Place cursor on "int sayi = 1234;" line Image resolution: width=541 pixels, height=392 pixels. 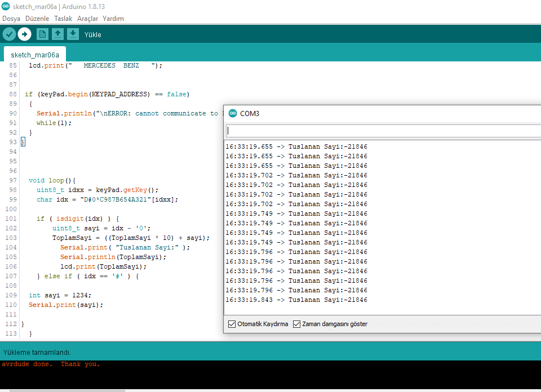[x=60, y=295]
